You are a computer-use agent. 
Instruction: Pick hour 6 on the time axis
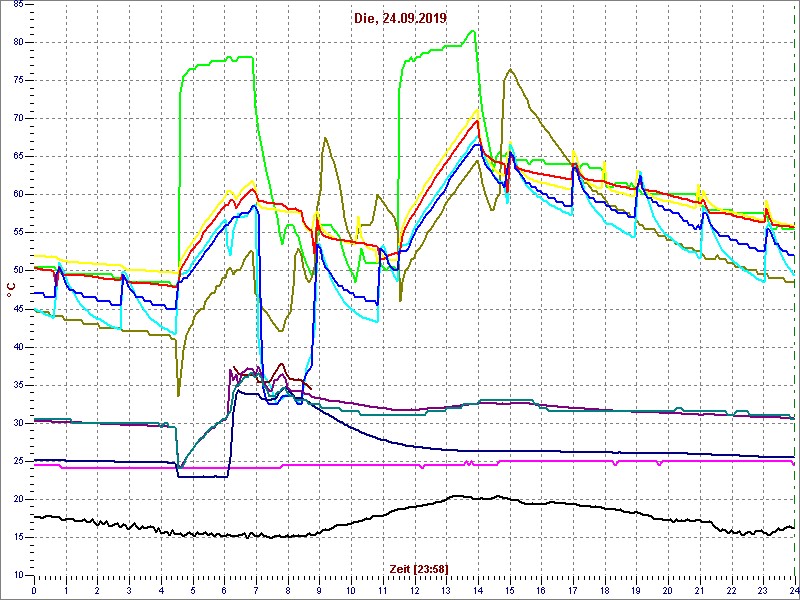(224, 589)
